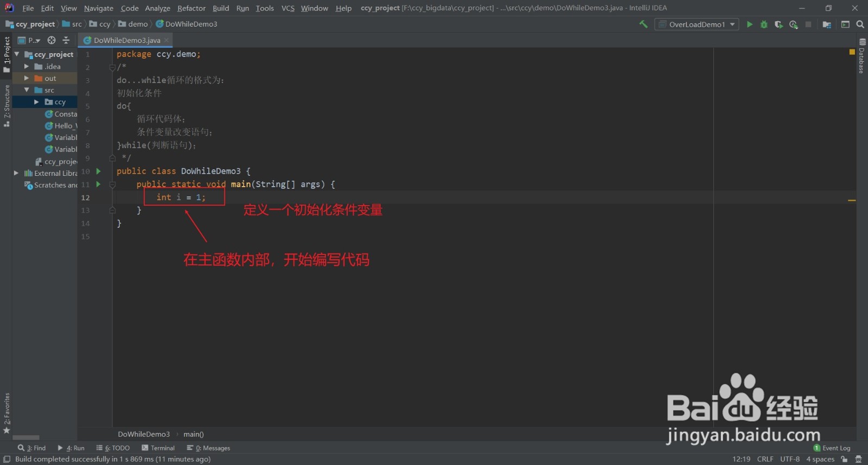
Task: Place cursor on line 12 'int i = 1;'
Action: (181, 198)
